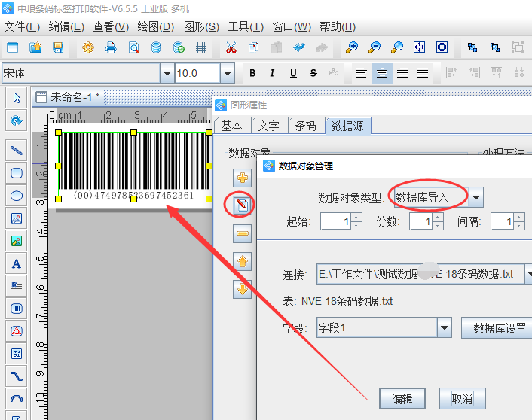Click the Zoom in magnifier icon
The height and width of the screenshot is (420, 532).
[352, 47]
